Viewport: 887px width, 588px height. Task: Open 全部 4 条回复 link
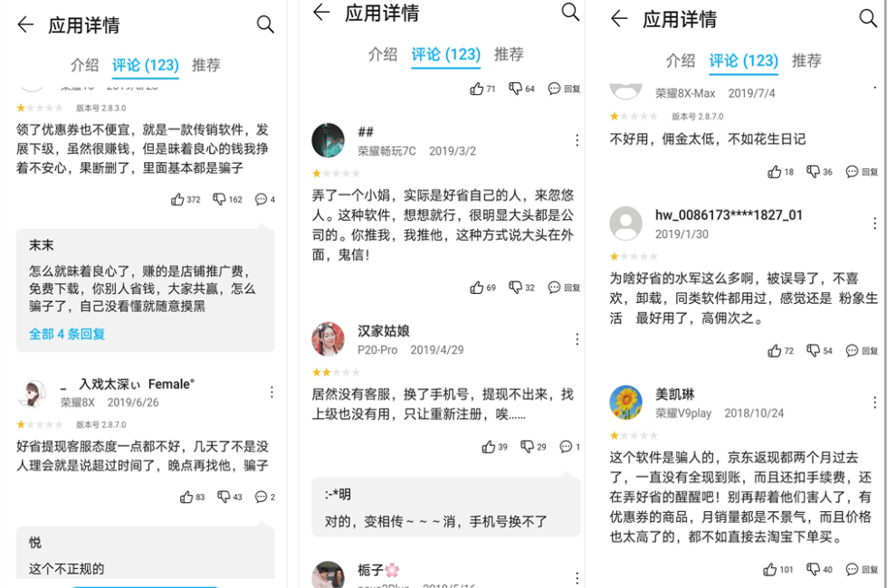(67, 334)
